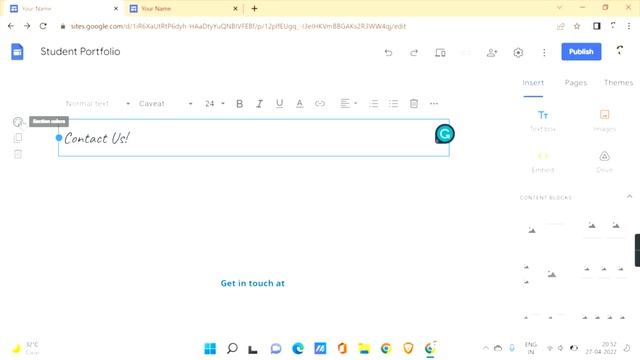The height and width of the screenshot is (360, 640).
Task: Open the font size 24 dropdown
Action: coord(215,104)
